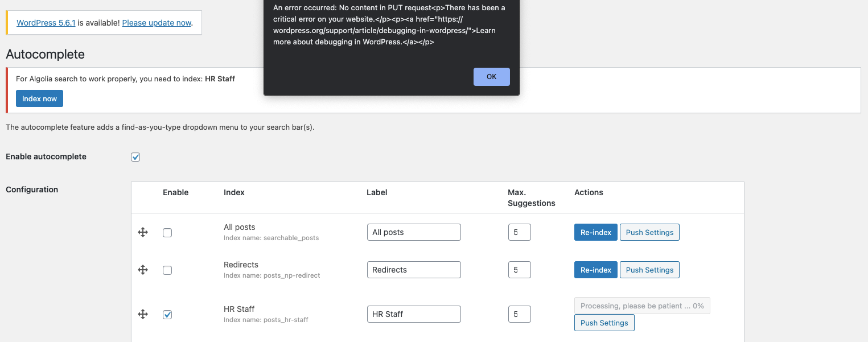The height and width of the screenshot is (342, 868).
Task: Click the Please update now link
Action: (157, 23)
